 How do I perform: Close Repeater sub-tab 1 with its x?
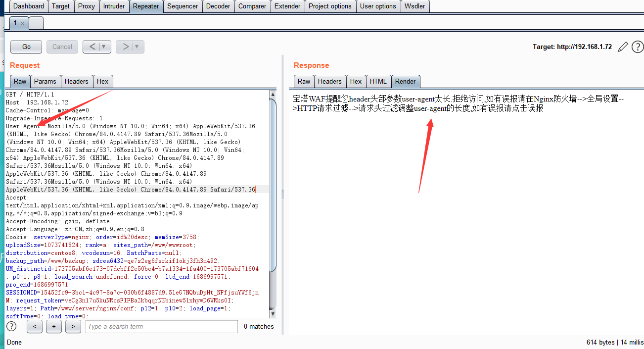tap(22, 24)
